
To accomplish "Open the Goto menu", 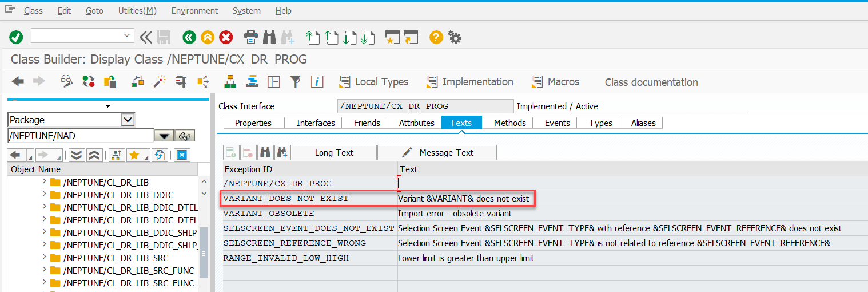I will 94,11.
